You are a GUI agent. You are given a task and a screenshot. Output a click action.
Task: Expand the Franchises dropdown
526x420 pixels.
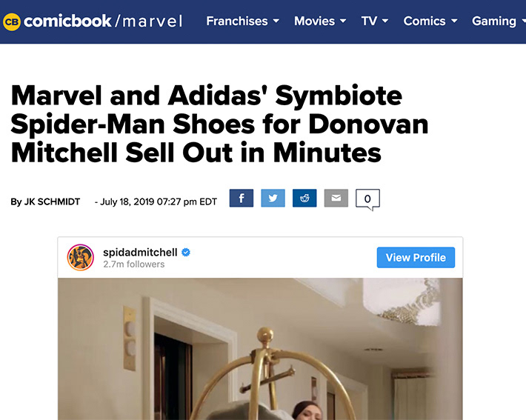(242, 21)
